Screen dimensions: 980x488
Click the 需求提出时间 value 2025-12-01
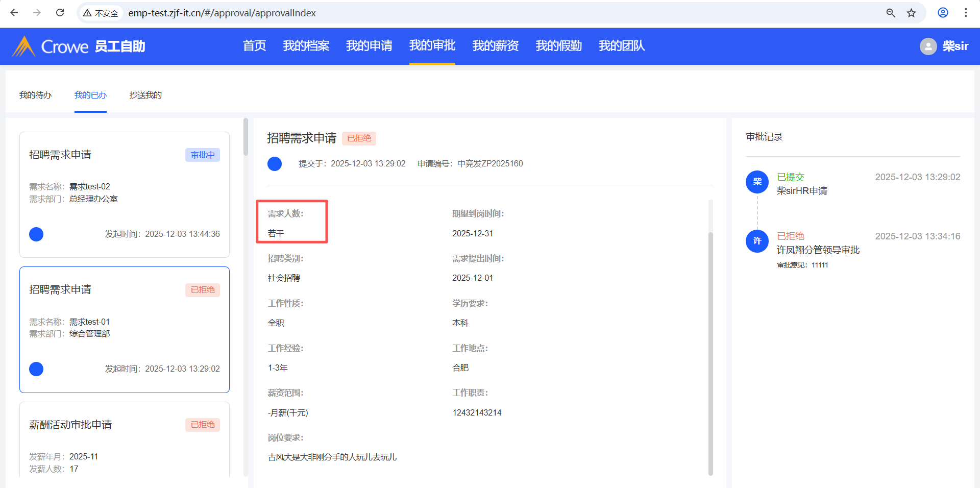(473, 278)
